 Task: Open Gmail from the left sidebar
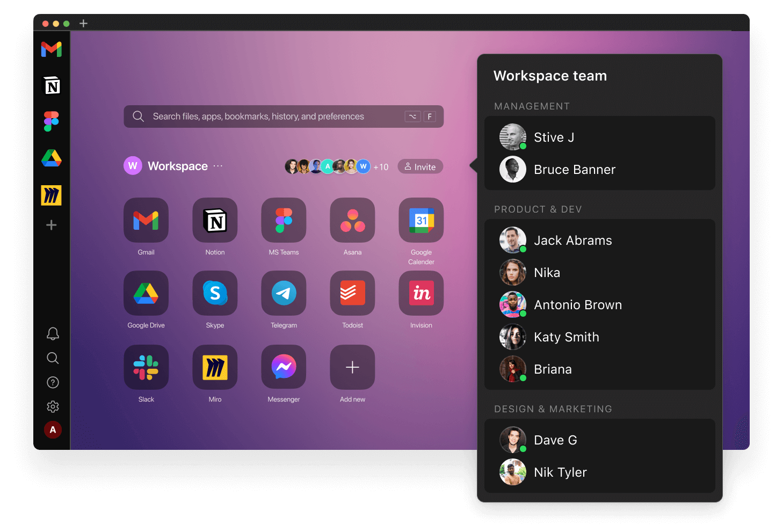click(52, 49)
